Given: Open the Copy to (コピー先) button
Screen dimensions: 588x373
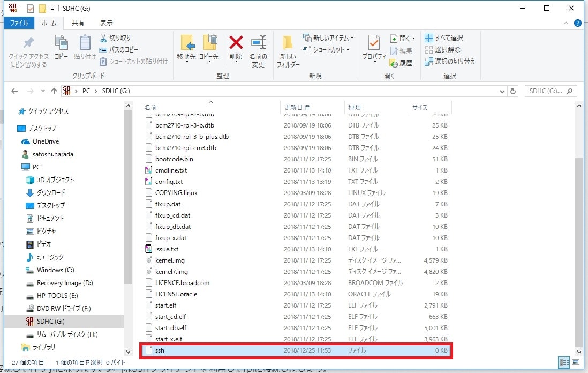Looking at the screenshot, I should [209, 48].
